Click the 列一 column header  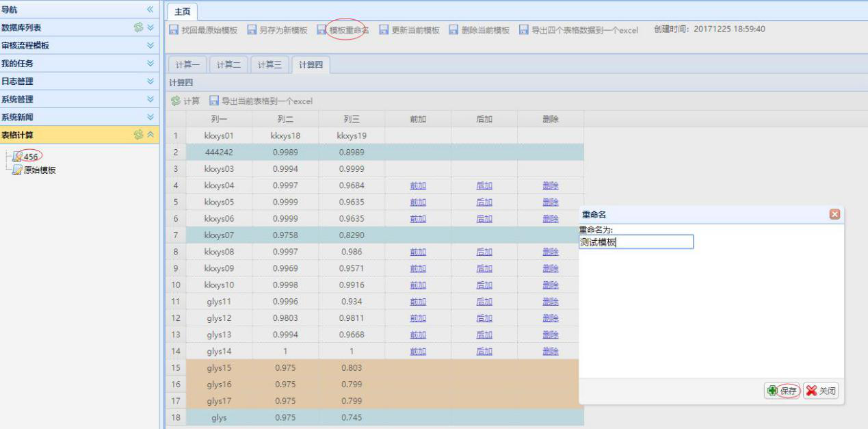tap(219, 119)
